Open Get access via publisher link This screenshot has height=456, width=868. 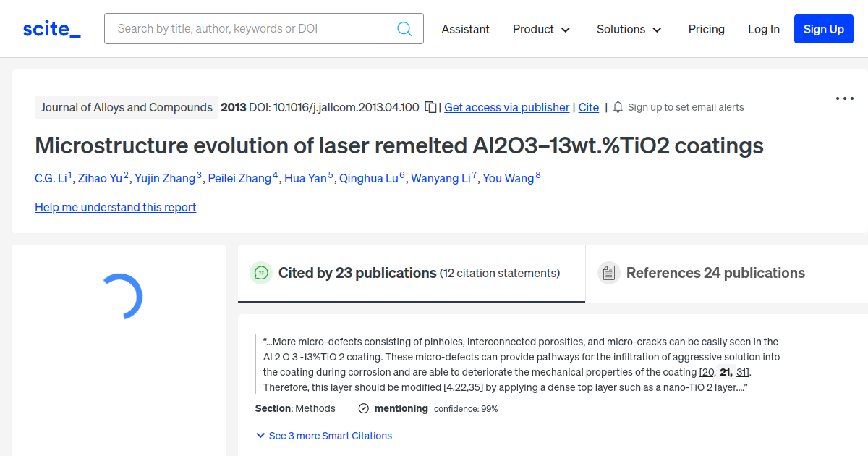pyautogui.click(x=506, y=107)
